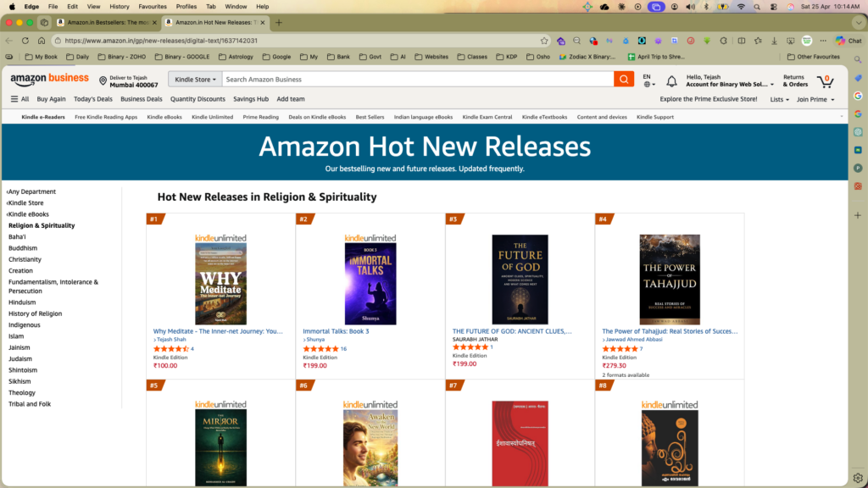Click the Search Amazon Business field
The height and width of the screenshot is (488, 868).
point(415,80)
